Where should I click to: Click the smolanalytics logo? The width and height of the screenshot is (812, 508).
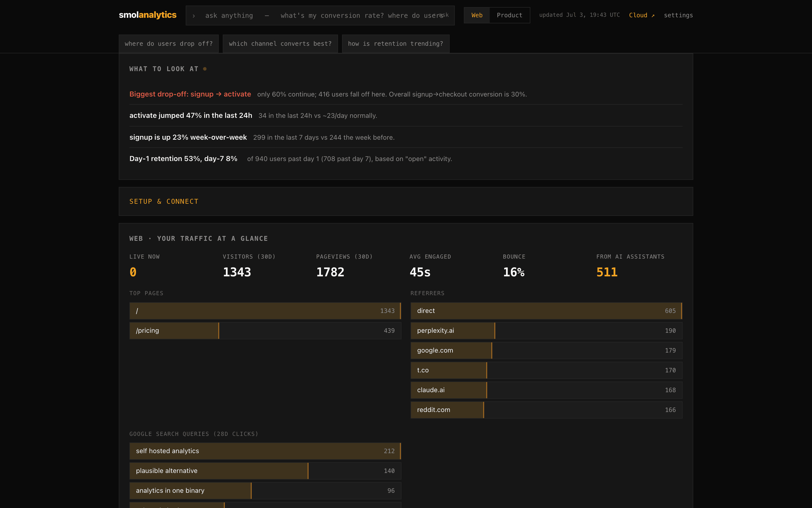pos(148,15)
